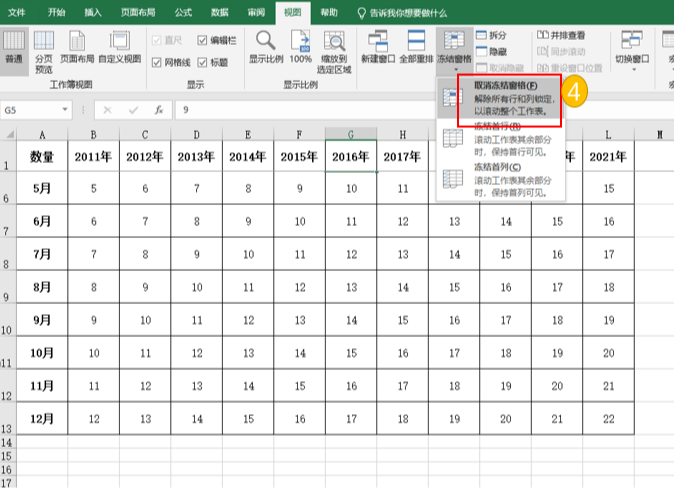This screenshot has height=488, width=674.
Task: Zoom to selection with 缩放到选定区域
Action: pyautogui.click(x=334, y=52)
